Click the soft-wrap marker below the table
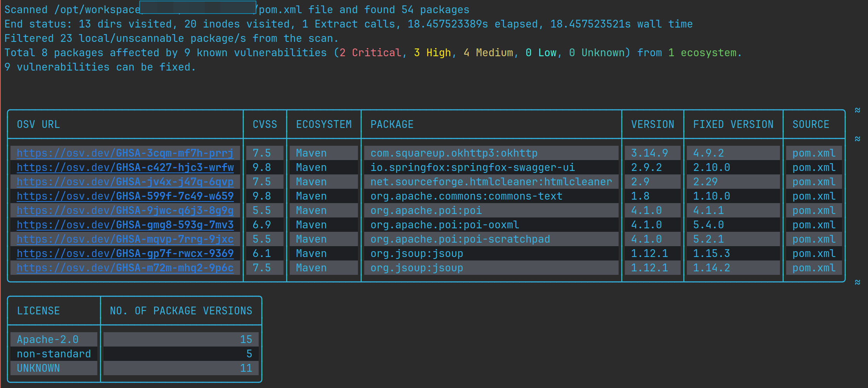The width and height of the screenshot is (868, 388). (858, 282)
